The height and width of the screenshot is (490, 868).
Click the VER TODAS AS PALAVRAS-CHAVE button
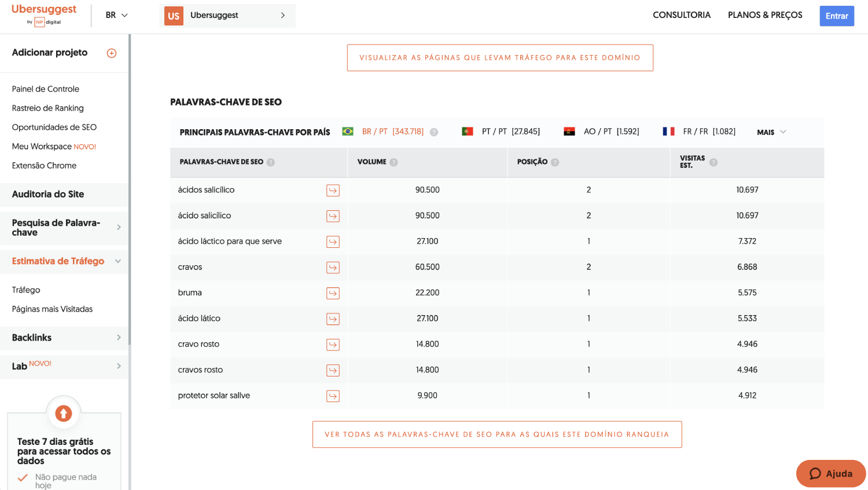point(497,434)
